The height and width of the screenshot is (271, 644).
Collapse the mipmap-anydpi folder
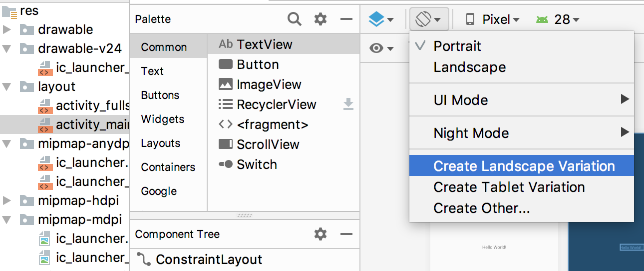coord(6,144)
